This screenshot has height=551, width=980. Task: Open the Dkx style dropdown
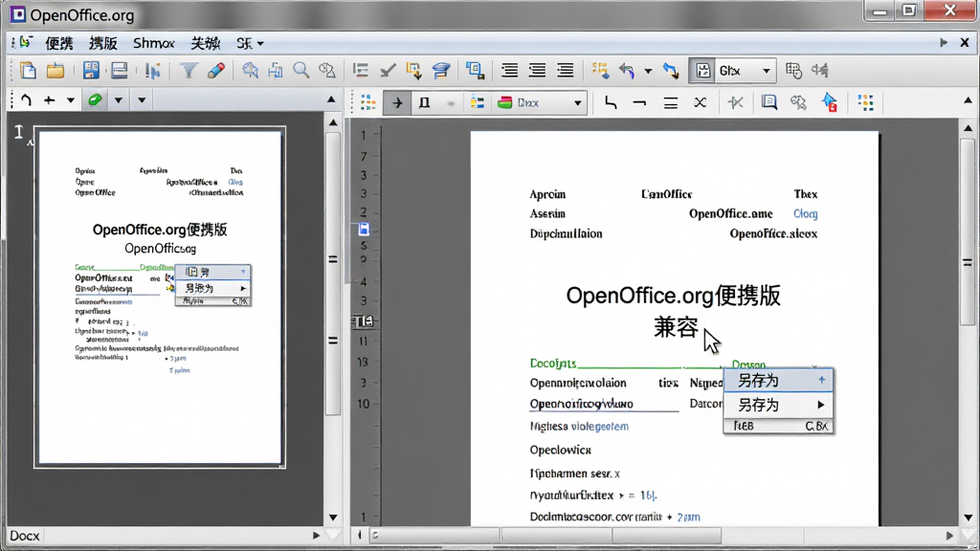click(x=577, y=102)
